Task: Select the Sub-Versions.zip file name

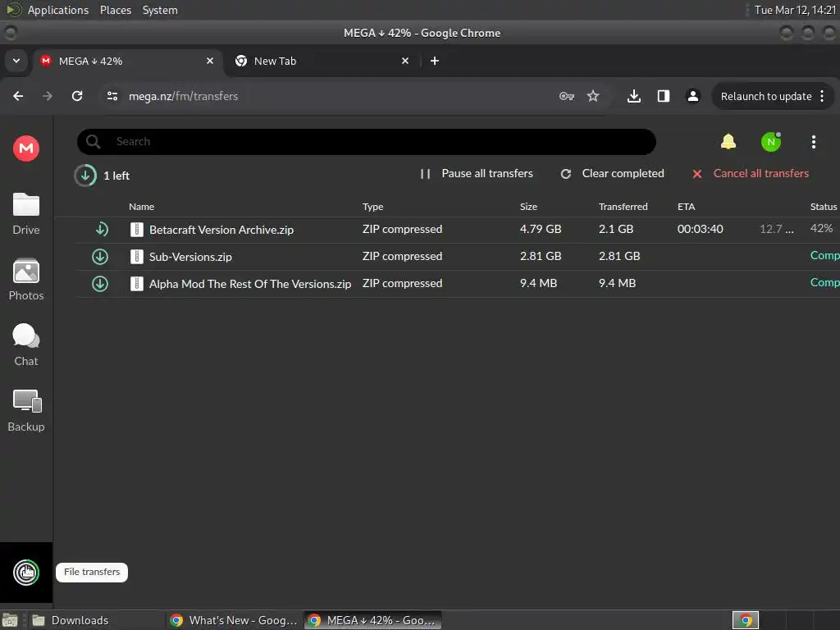Action: click(x=190, y=257)
